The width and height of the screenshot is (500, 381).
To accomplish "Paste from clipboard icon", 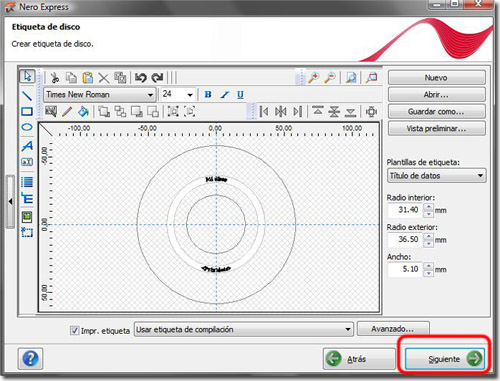I will 88,78.
